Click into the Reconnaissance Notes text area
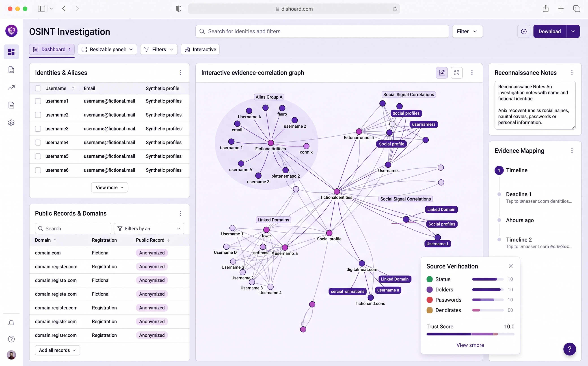 click(x=535, y=105)
